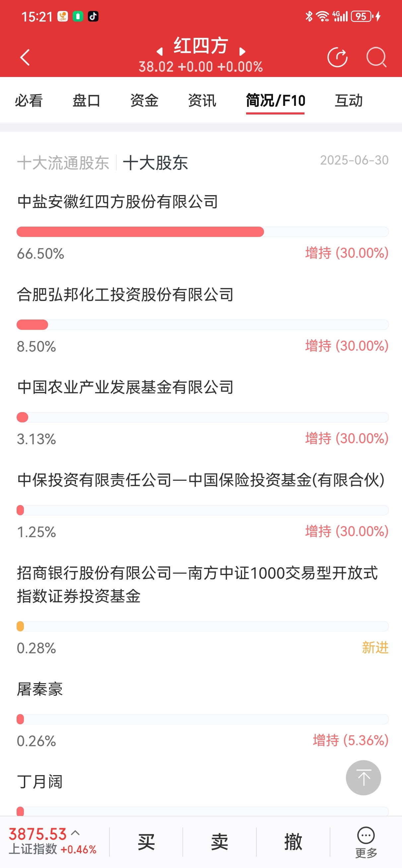Expand the 上证指数 ticker chevron
402x868 pixels.
tap(76, 832)
